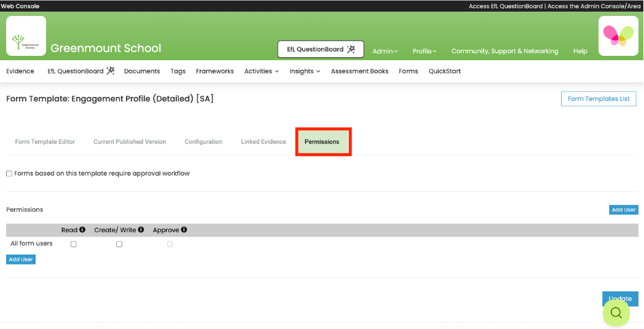Image resolution: width=644 pixels, height=329 pixels.
Task: Open Community, Support & Networking link
Action: point(505,52)
